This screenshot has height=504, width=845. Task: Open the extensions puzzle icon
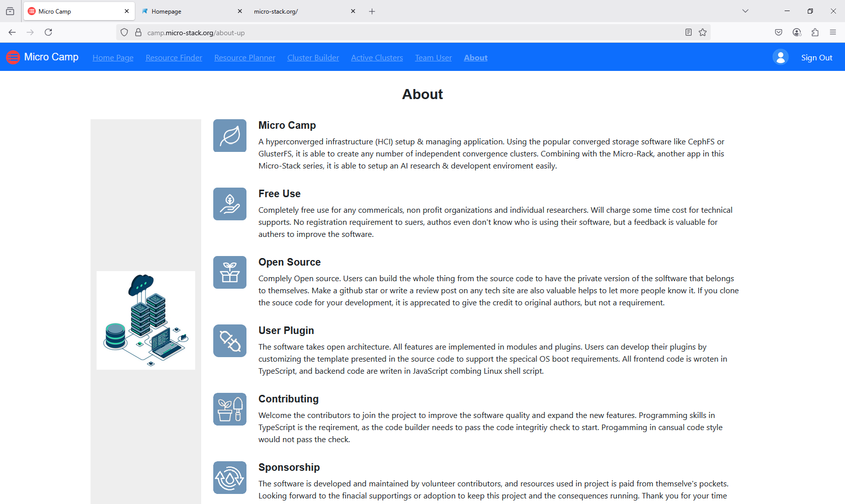(x=815, y=32)
